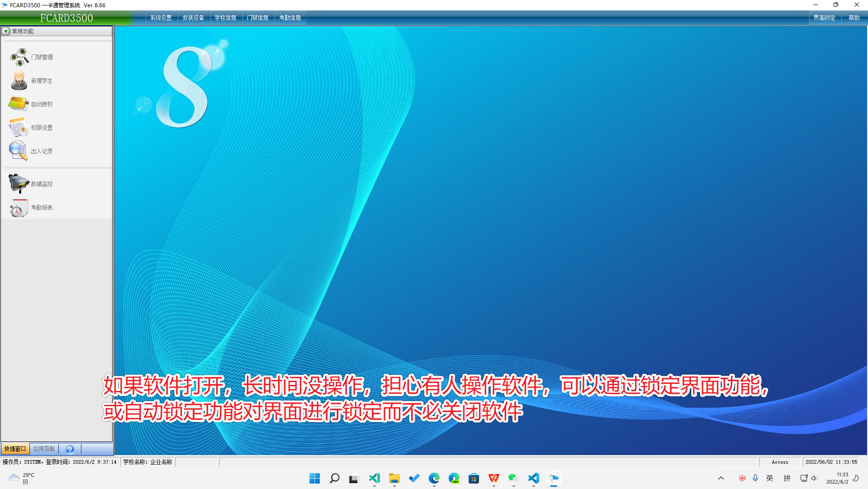The width and height of the screenshot is (868, 489).
Task: Collapse the 常用功能 panel arrow
Action: [6, 31]
